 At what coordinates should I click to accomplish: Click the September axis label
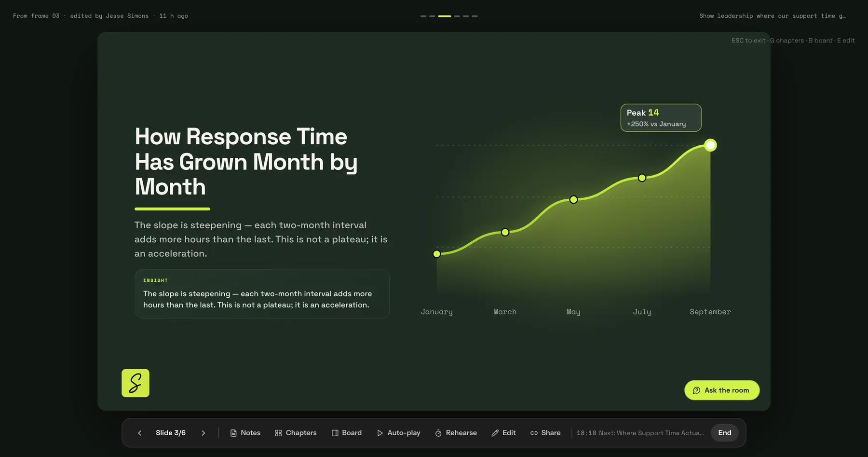coord(710,312)
